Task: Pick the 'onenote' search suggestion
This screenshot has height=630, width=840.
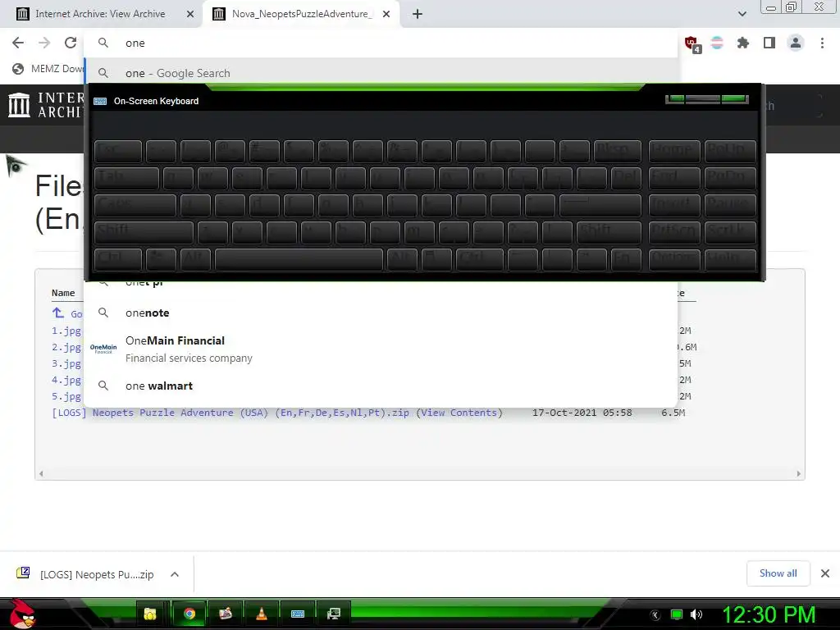Action: tap(381, 313)
